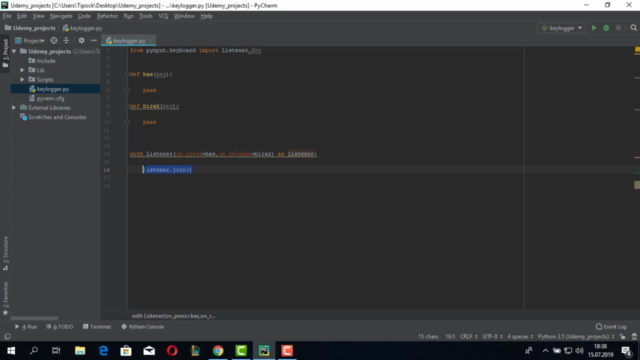Screen dimensions: 640x360
Task: Open the Edit menu
Action: point(22,16)
